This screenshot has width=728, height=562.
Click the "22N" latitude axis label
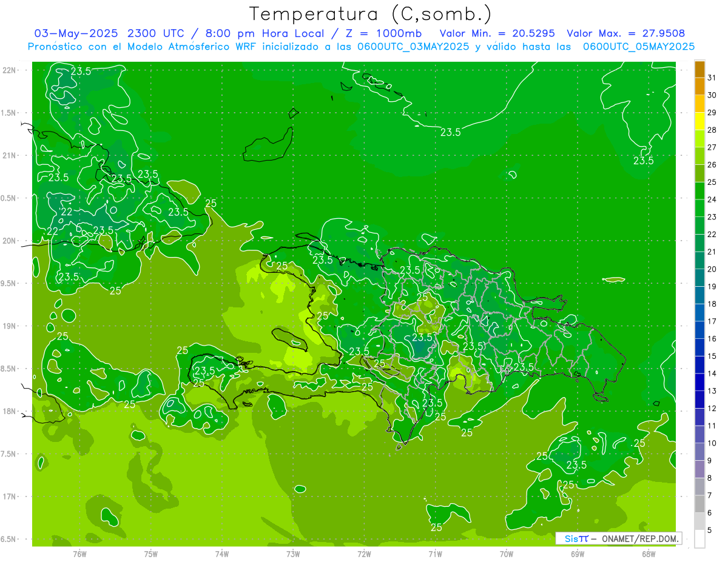9,70
